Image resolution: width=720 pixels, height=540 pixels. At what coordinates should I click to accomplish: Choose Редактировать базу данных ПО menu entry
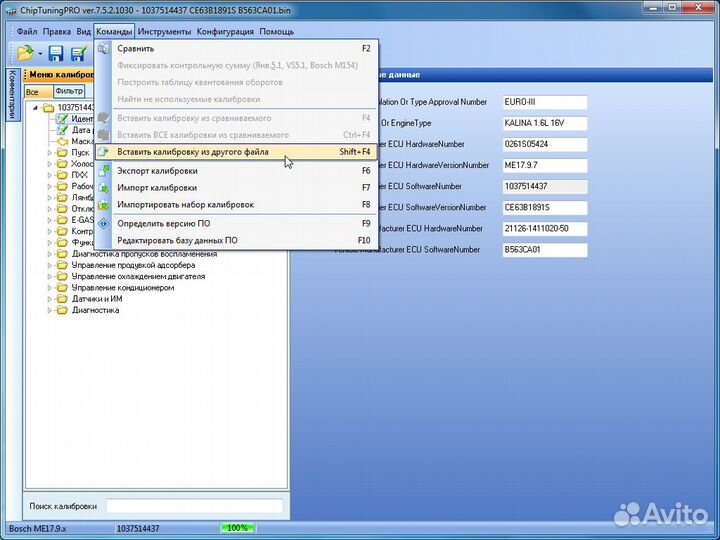(177, 240)
